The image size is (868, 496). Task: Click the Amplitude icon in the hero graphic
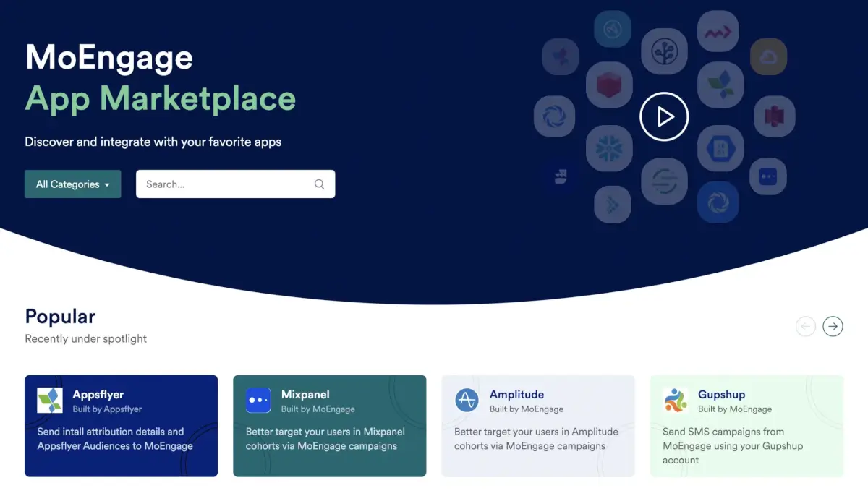[614, 30]
